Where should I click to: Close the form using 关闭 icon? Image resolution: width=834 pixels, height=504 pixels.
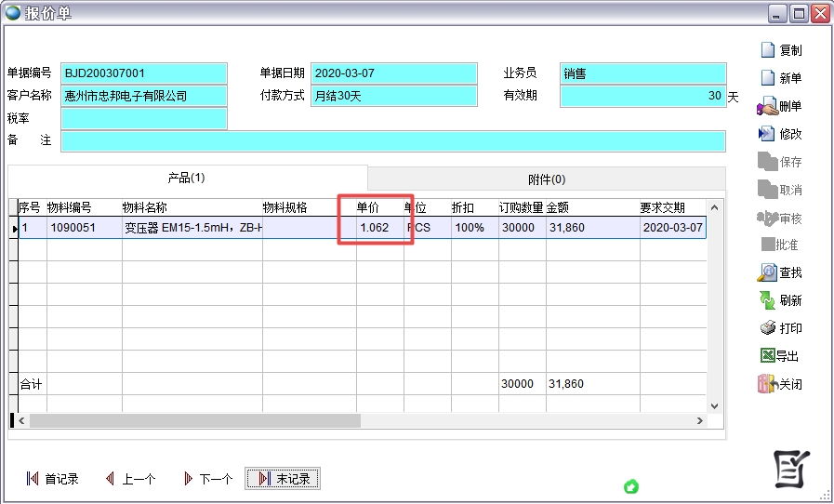[768, 384]
